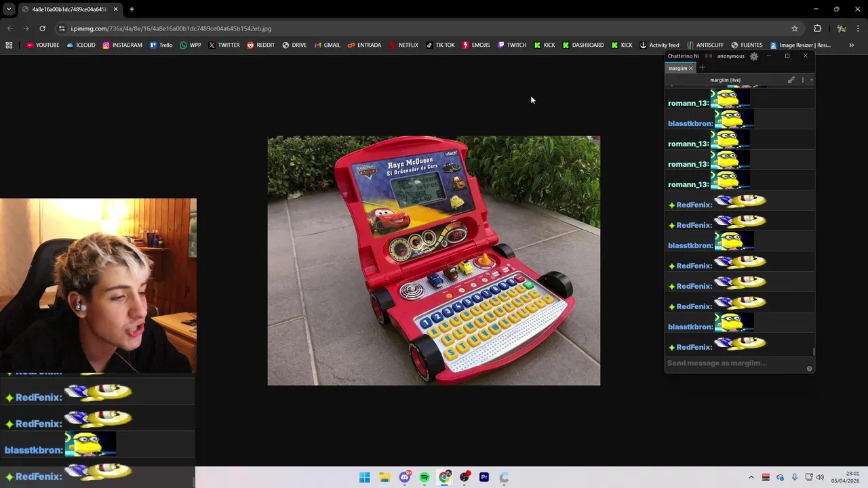
Task: Open Chatterino from the taskbar
Action: pos(504,477)
